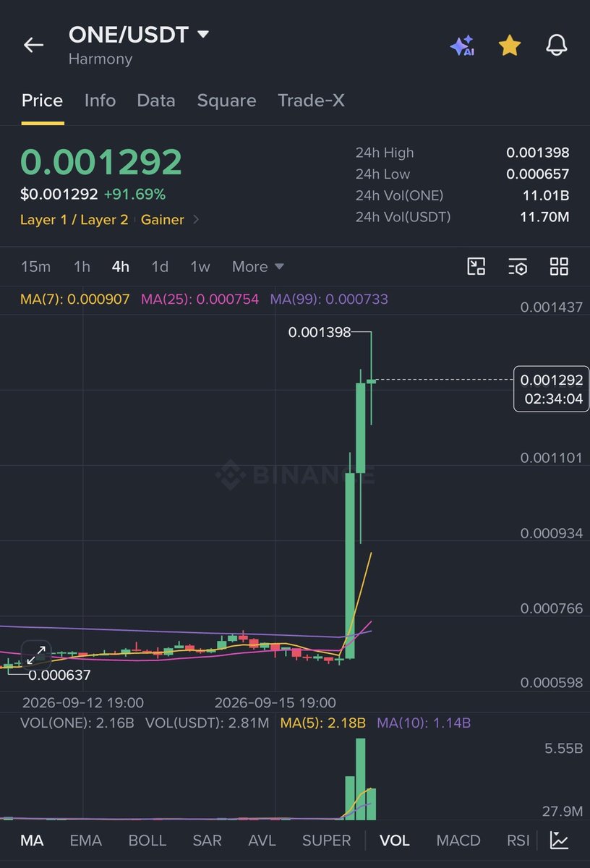Image resolution: width=590 pixels, height=868 pixels.
Task: Tap the volume MA(5): 2.18B label
Action: (323, 723)
